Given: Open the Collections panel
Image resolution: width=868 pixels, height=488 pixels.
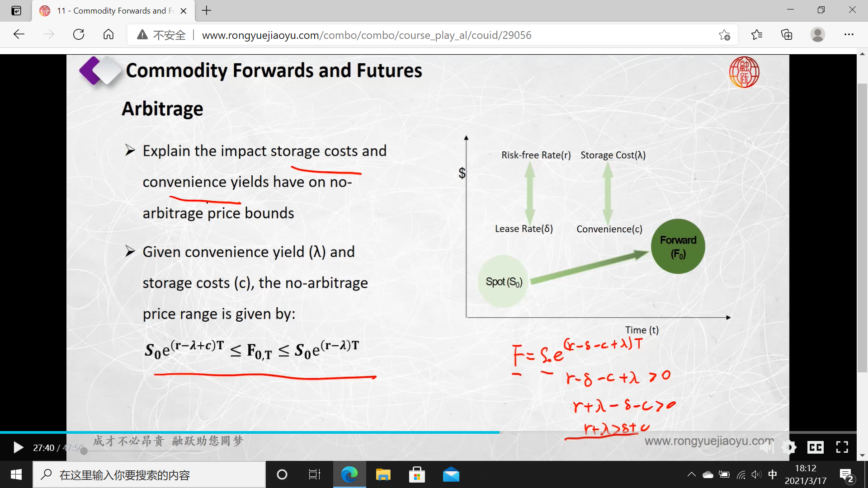Looking at the screenshot, I should coord(787,35).
